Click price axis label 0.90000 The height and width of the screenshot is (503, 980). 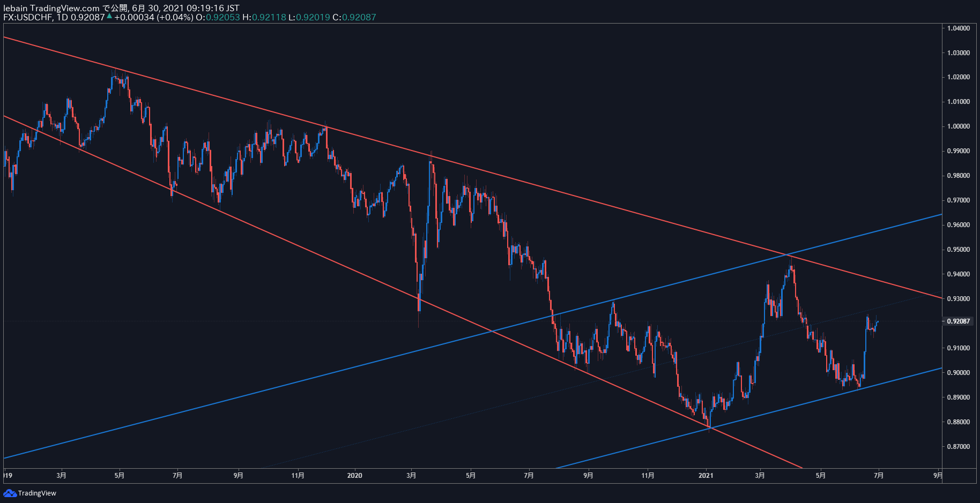click(x=959, y=373)
